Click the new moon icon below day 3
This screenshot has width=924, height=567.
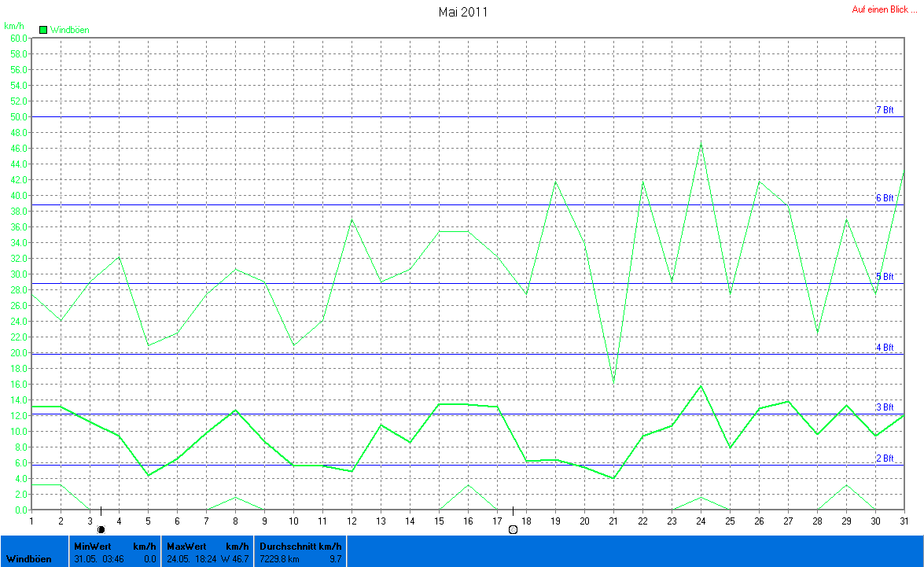tap(101, 530)
